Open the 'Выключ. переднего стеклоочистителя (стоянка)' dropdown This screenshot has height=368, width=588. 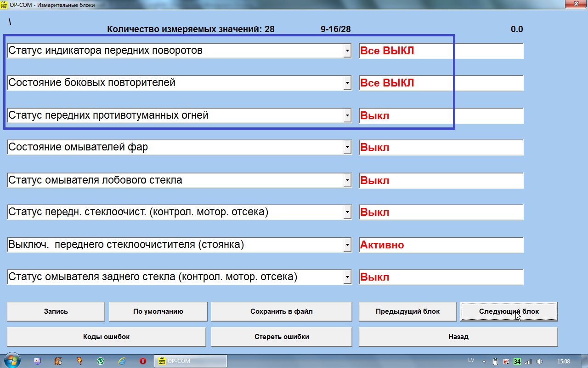[347, 245]
